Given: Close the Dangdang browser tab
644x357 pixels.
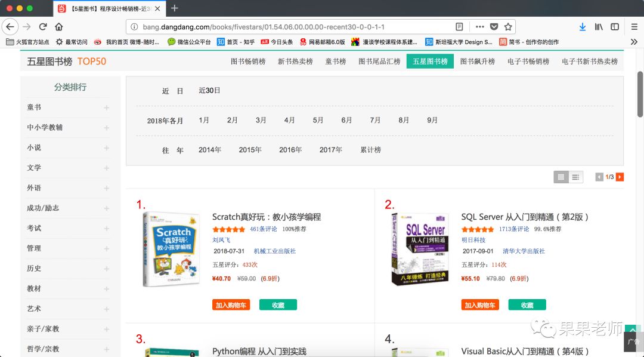Looking at the screenshot, I should click(157, 8).
